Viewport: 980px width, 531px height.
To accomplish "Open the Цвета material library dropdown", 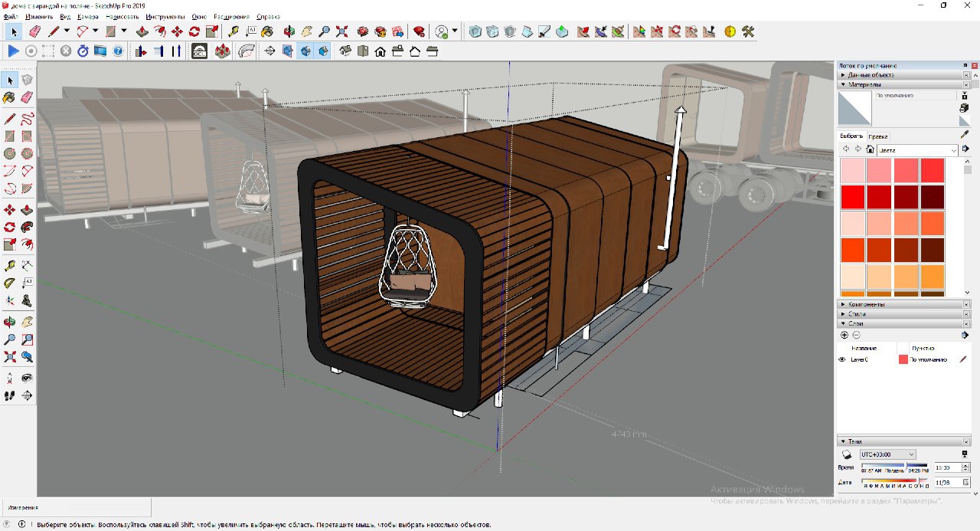I will (x=917, y=151).
